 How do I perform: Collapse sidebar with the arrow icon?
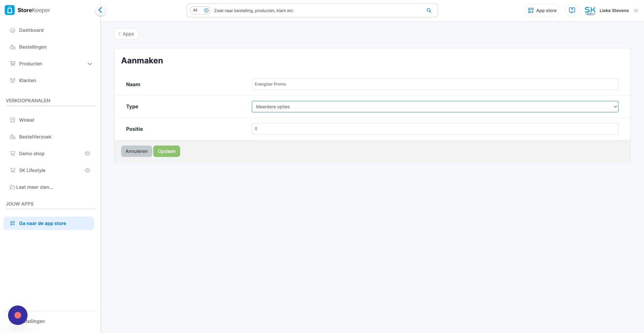[100, 10]
